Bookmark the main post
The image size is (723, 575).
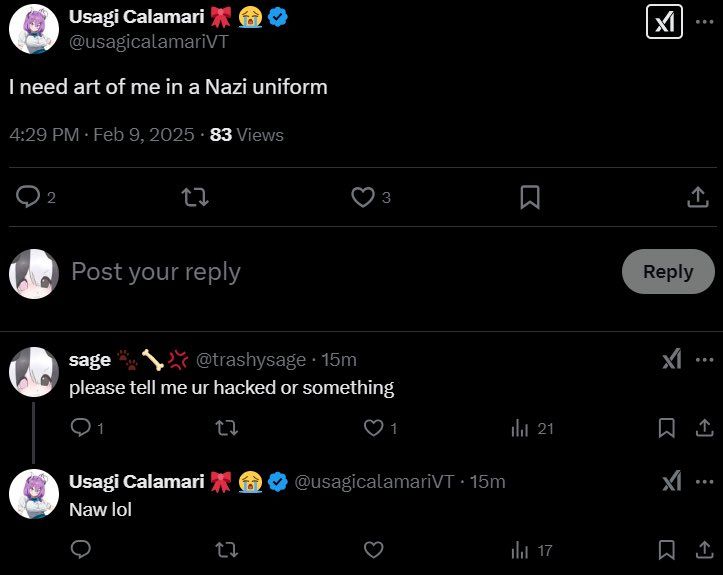click(x=530, y=197)
